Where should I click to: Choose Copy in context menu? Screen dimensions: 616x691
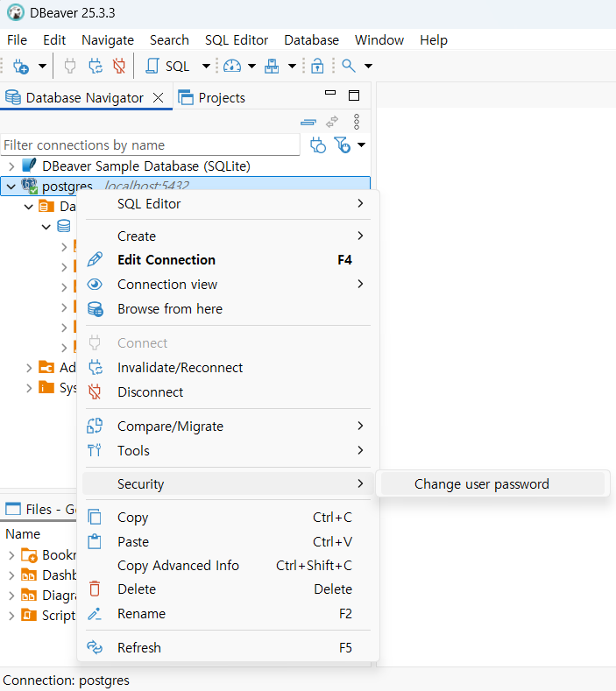click(x=228, y=518)
